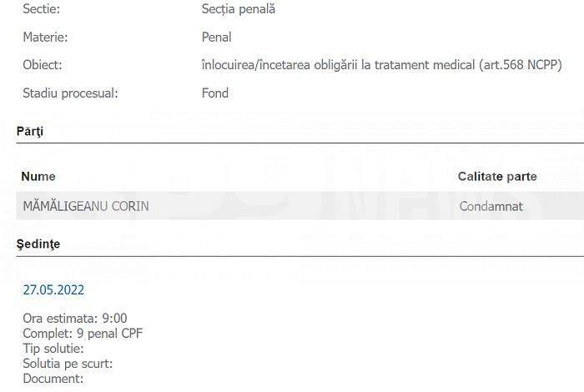Click the Penal matter value
The image size is (584, 392).
click(216, 38)
